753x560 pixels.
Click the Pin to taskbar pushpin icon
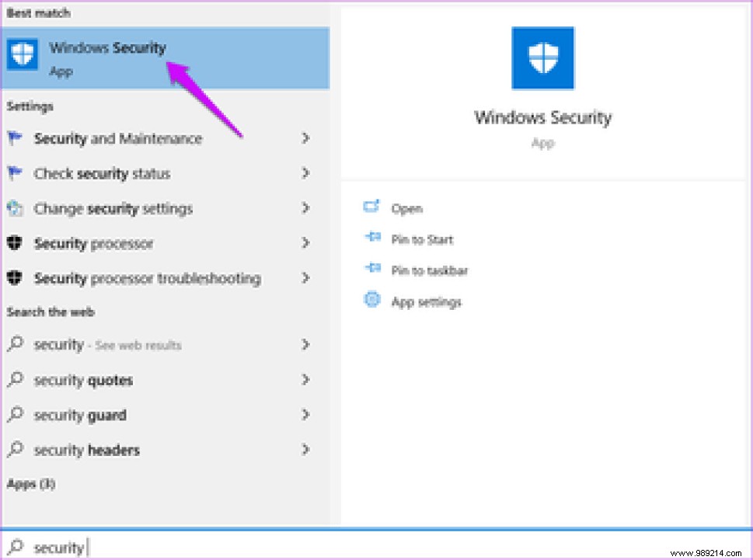371,270
